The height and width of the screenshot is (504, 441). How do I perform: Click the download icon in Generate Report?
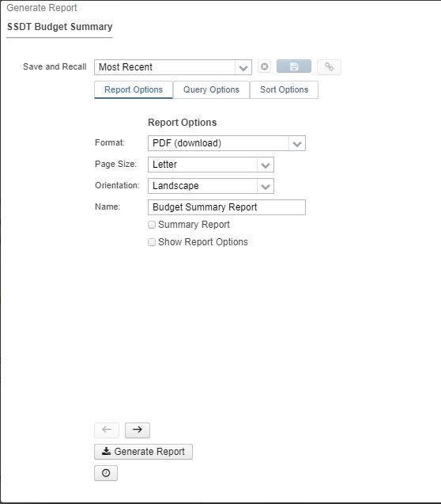pyautogui.click(x=106, y=451)
